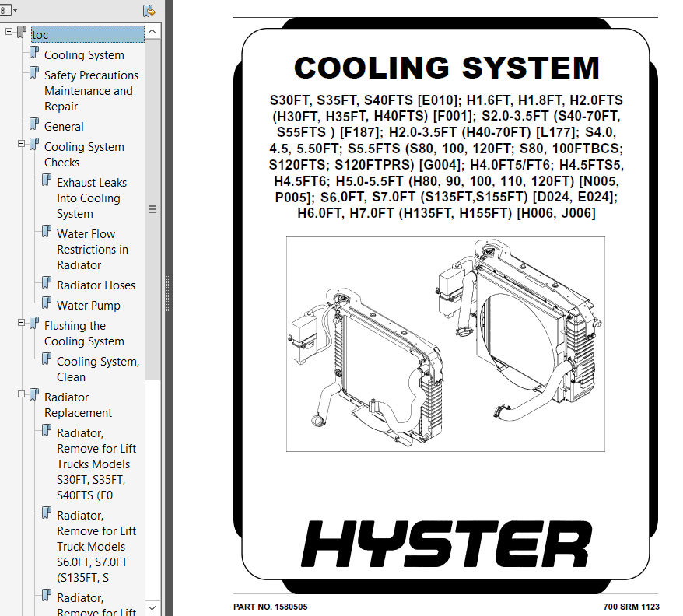Screen dimensions: 683x616
Task: Click the bookmark icon beside Safety Precautions
Action: (x=34, y=72)
